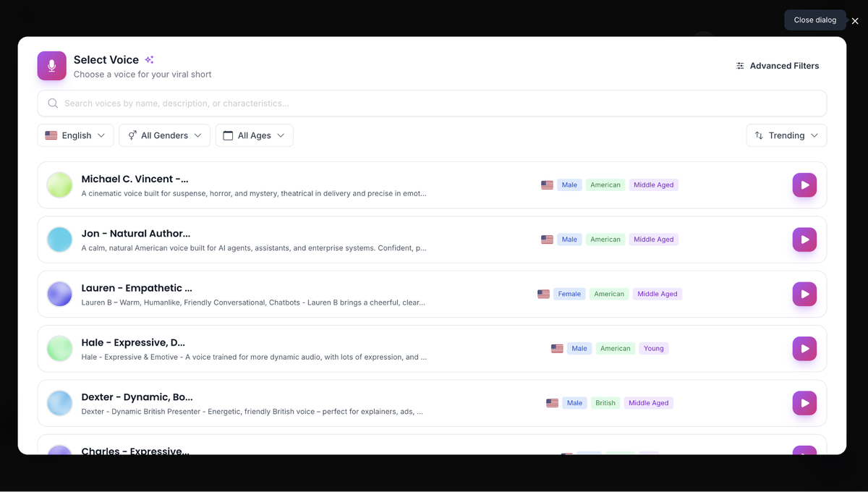Viewport: 868px width, 492px height.
Task: Play the Jon voice preview
Action: tap(804, 239)
